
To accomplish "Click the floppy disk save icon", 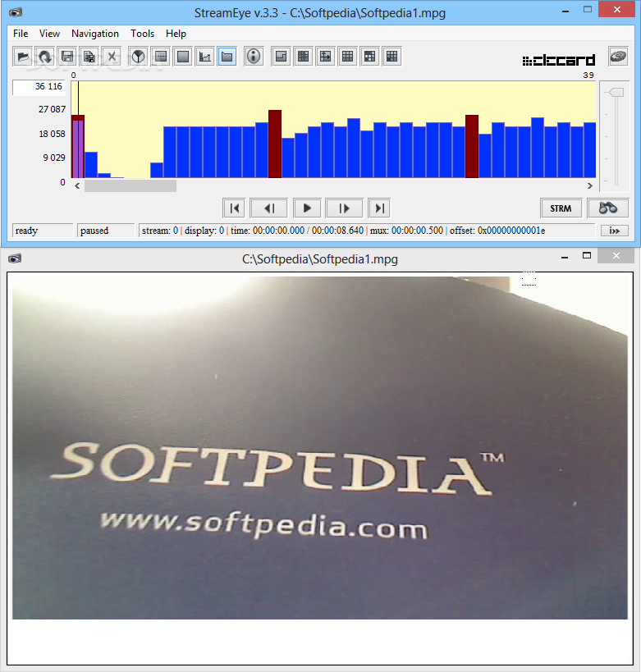I will pos(67,57).
